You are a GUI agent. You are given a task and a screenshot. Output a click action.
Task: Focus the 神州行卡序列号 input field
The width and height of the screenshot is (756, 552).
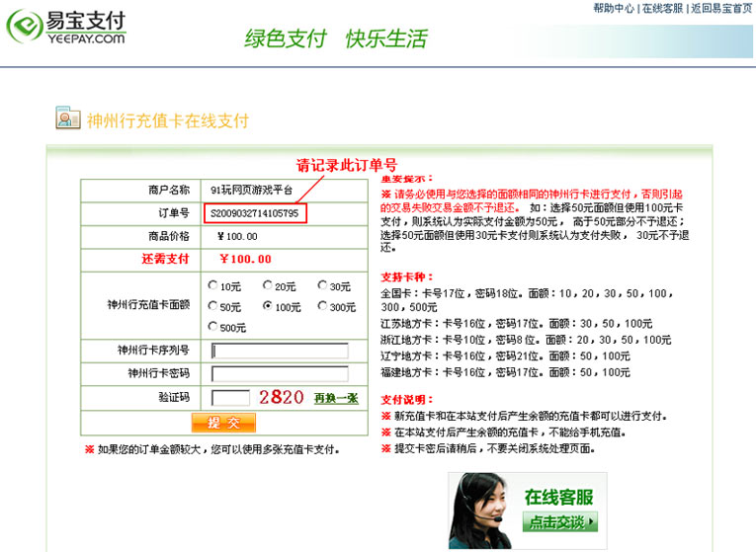[x=280, y=351]
